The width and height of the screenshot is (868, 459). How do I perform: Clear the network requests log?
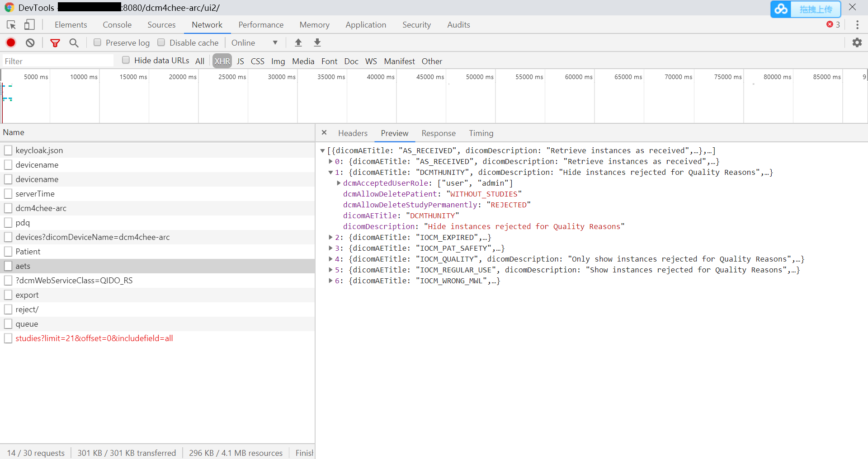(x=29, y=42)
